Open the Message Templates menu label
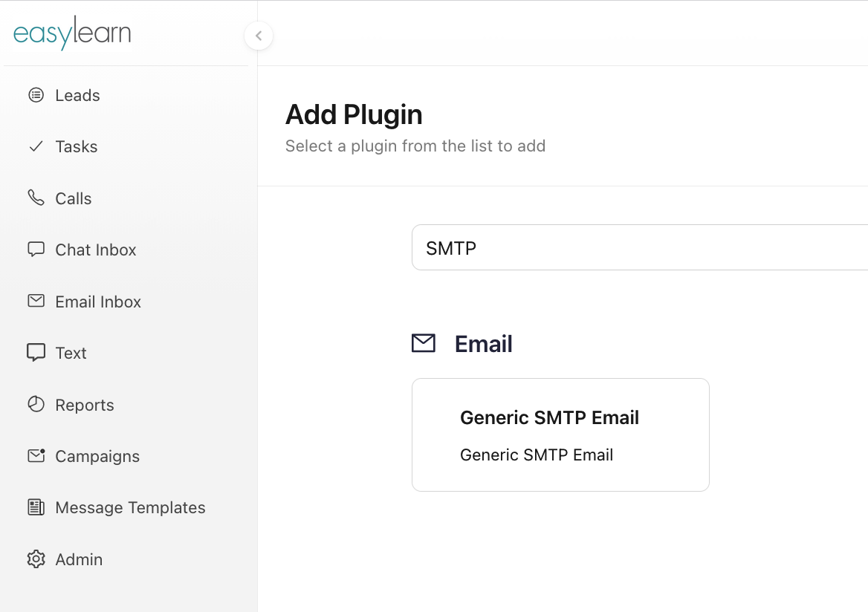The width and height of the screenshot is (868, 612). (x=130, y=507)
